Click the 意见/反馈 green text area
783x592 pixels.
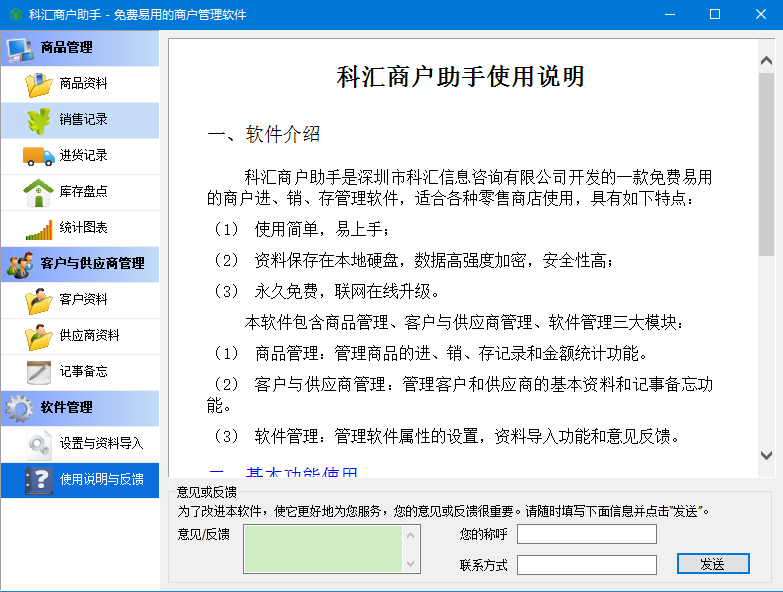[323, 549]
